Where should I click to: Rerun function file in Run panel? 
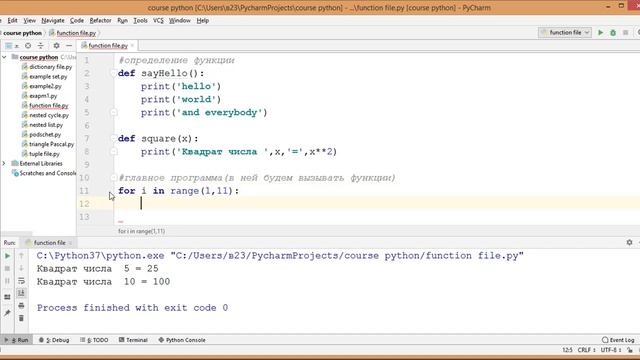(x=7, y=256)
